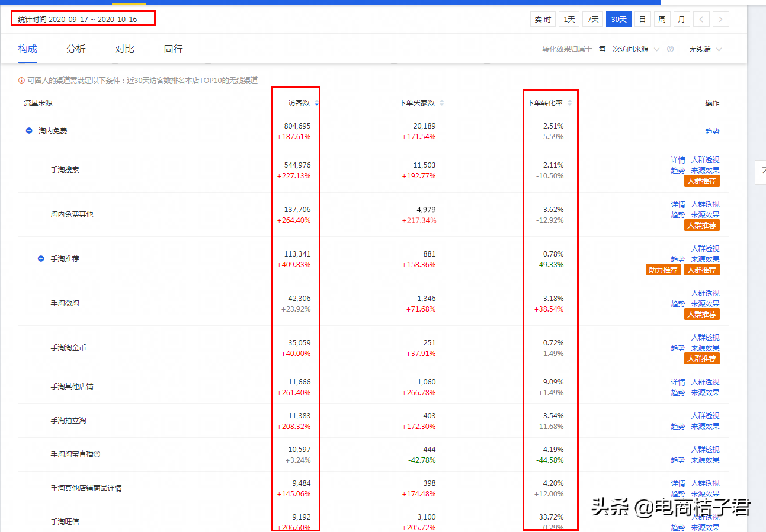
Task: Click 助力推荐 button for 手淘推荐
Action: point(664,270)
